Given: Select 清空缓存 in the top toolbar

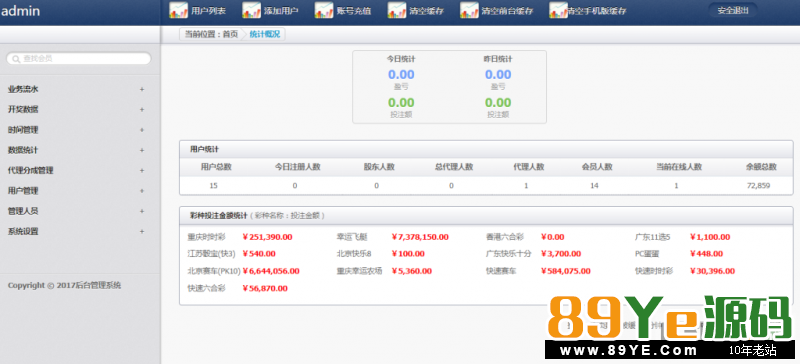Looking at the screenshot, I should click(x=427, y=11).
